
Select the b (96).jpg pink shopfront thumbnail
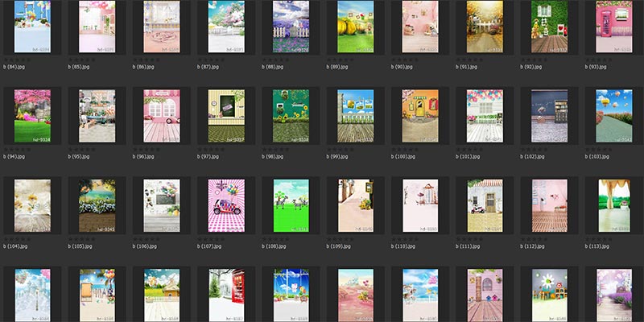[x=162, y=116]
